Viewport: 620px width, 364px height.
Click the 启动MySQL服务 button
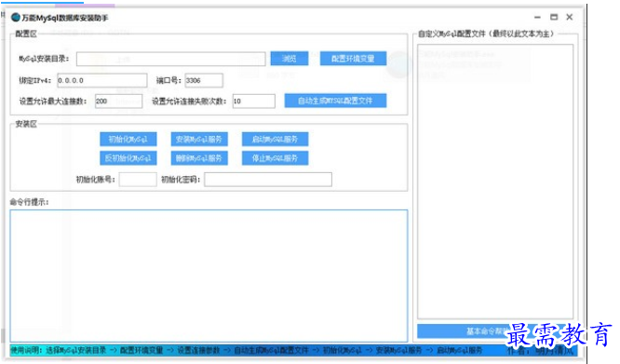coord(275,139)
